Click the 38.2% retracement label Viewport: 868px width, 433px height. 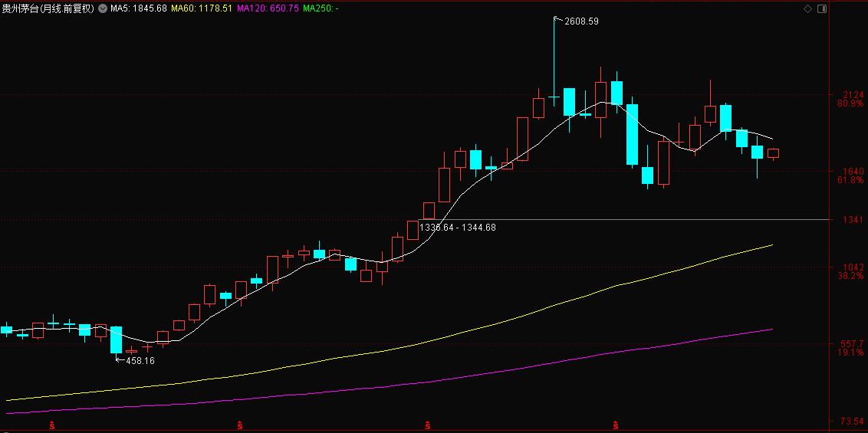850,275
